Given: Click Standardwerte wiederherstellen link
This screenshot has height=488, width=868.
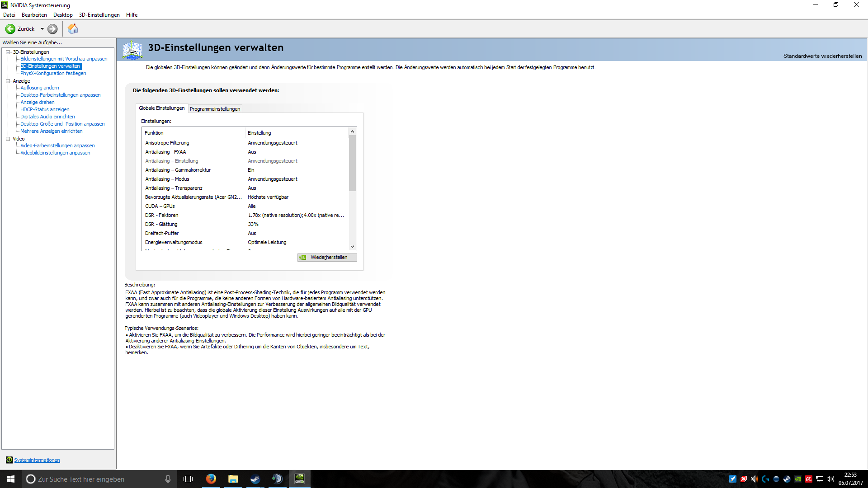Looking at the screenshot, I should pos(822,56).
